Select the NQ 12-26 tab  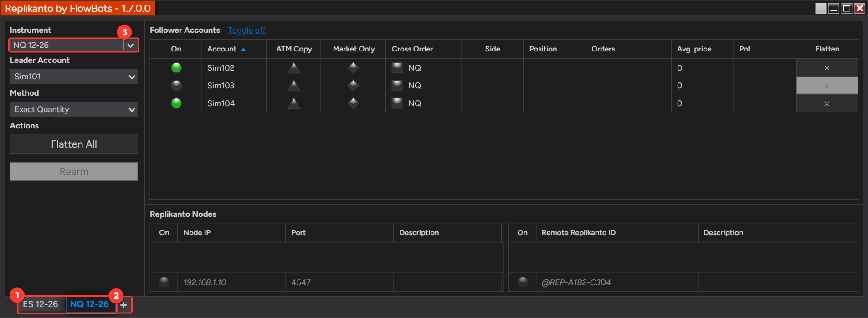click(90, 304)
